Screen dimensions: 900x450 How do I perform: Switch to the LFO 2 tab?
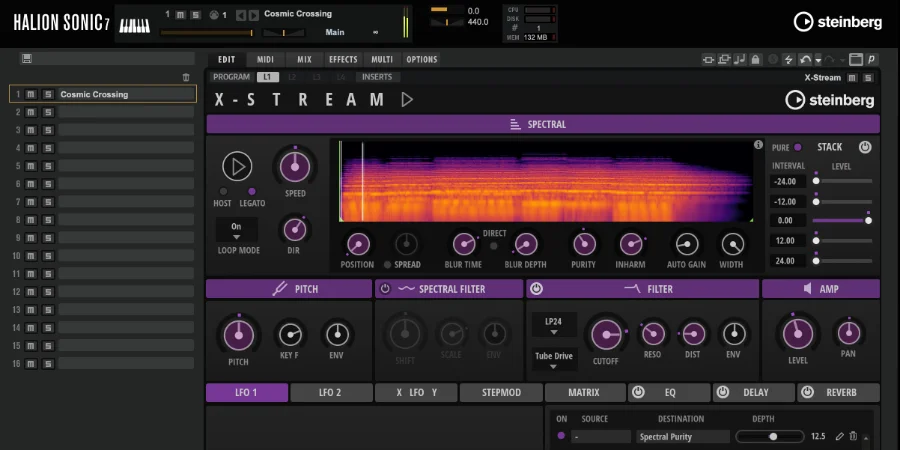(x=331, y=393)
